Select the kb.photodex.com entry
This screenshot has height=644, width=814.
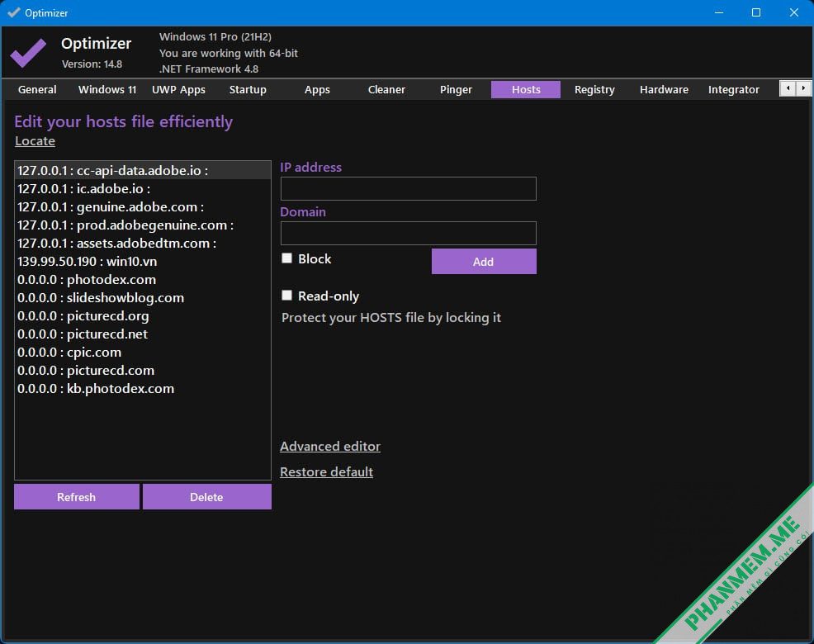click(x=143, y=389)
